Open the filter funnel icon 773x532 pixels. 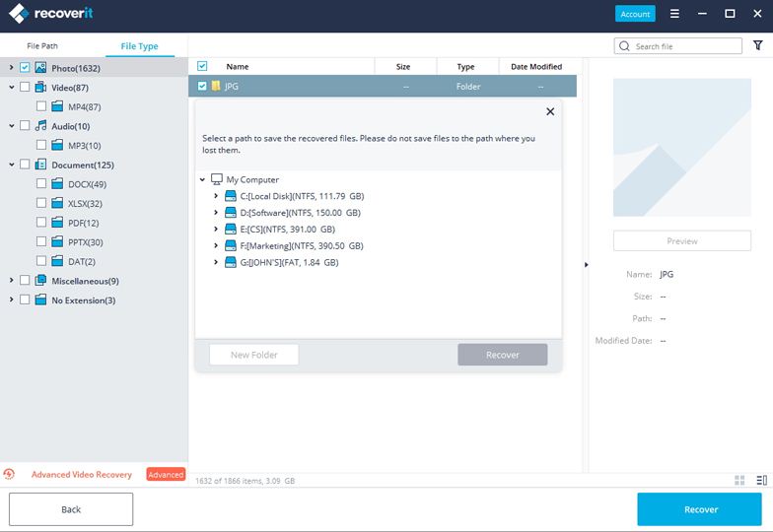tap(758, 45)
